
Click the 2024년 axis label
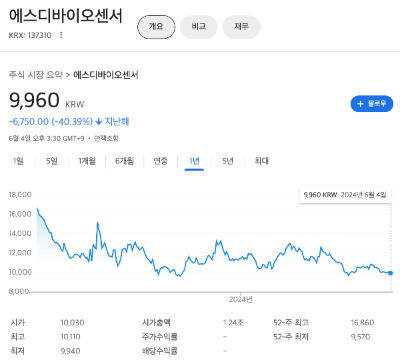pyautogui.click(x=240, y=299)
